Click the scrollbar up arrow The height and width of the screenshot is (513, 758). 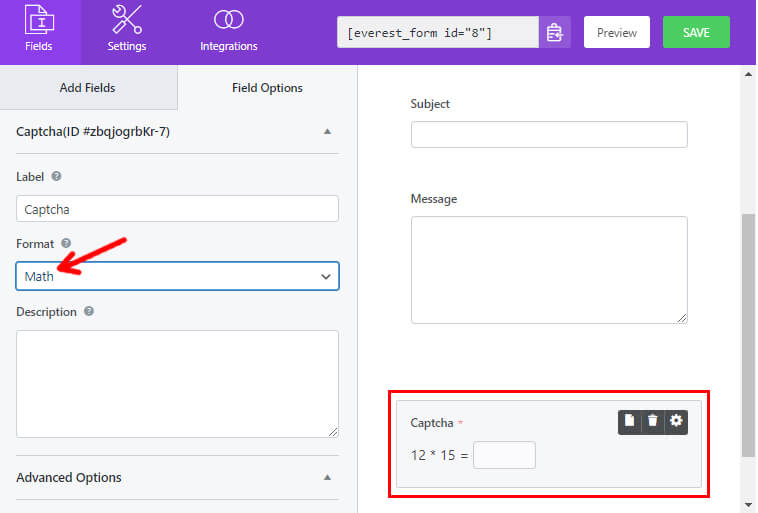(x=748, y=74)
